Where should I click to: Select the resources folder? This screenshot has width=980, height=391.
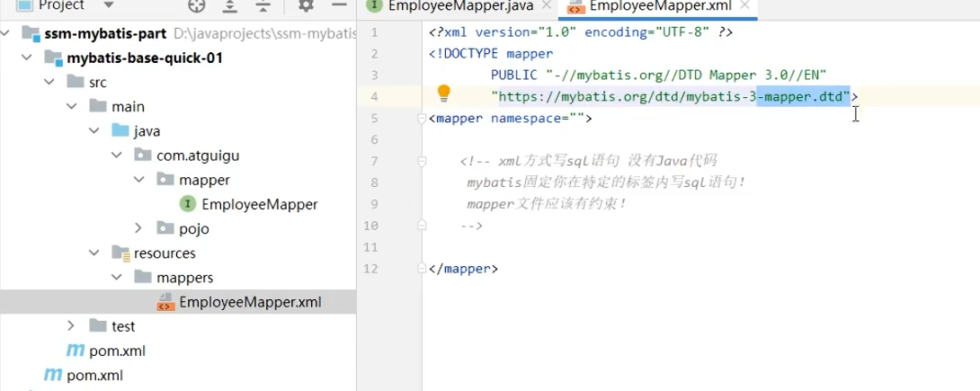click(x=165, y=253)
